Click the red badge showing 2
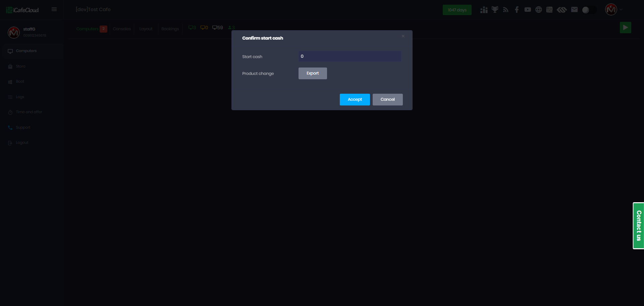This screenshot has width=644, height=306. (104, 29)
